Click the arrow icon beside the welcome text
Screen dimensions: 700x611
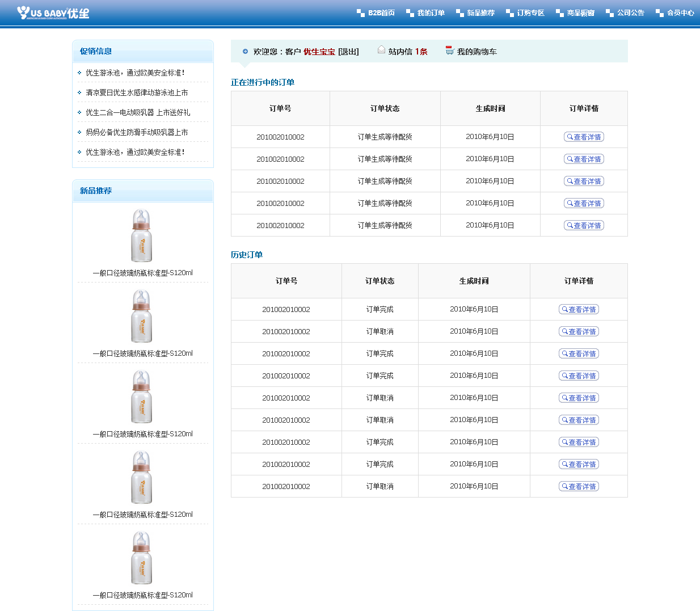click(245, 52)
